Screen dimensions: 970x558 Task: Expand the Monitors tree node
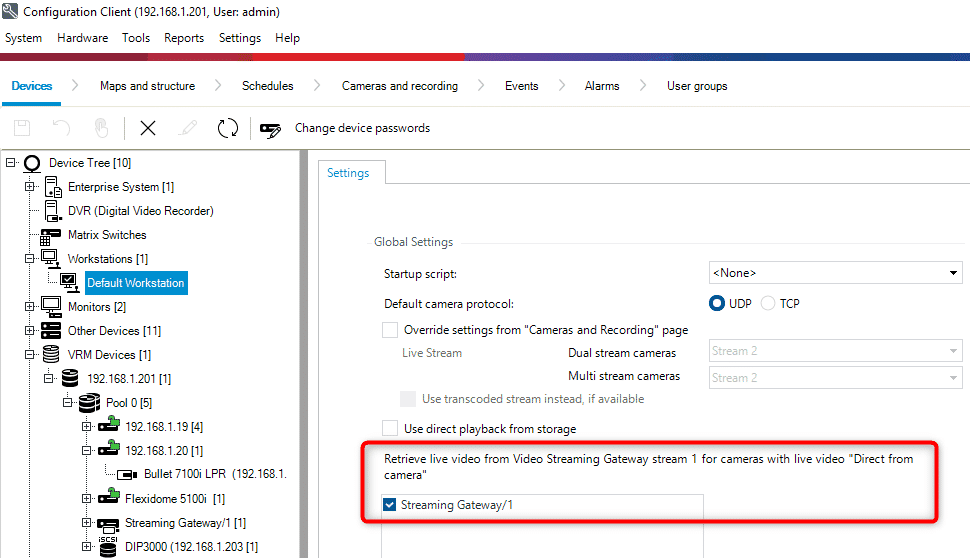point(30,307)
